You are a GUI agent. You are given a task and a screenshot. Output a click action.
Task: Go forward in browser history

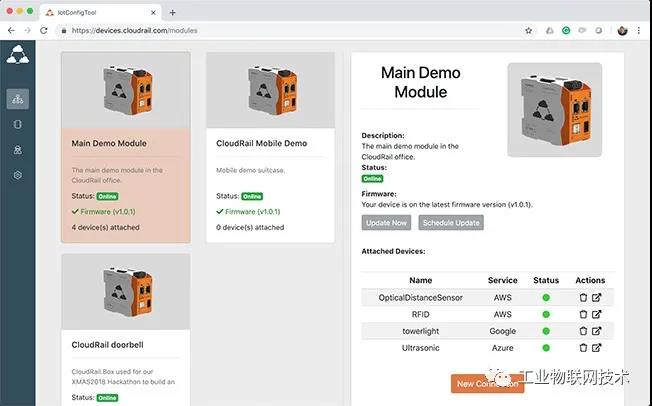pos(27,30)
